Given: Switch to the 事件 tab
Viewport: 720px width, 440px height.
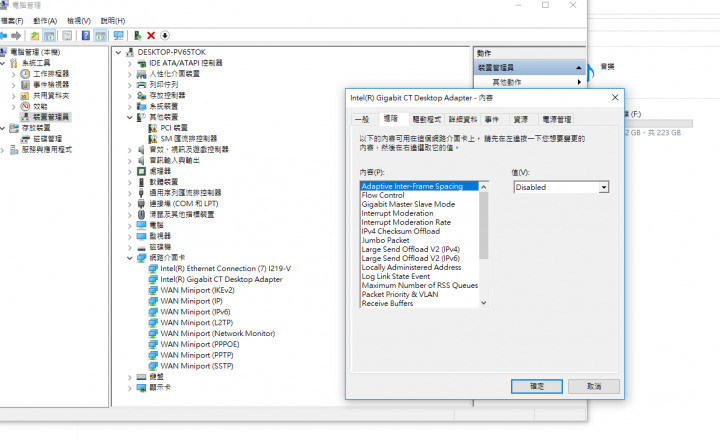Looking at the screenshot, I should (492, 119).
